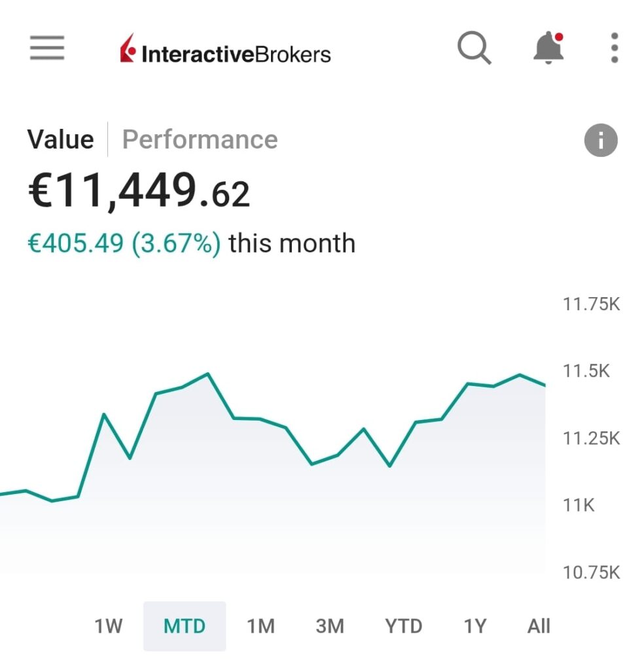Viewport: 644px width, 670px height.
Task: Tap the rightmost end of chart line
Action: click(x=544, y=385)
